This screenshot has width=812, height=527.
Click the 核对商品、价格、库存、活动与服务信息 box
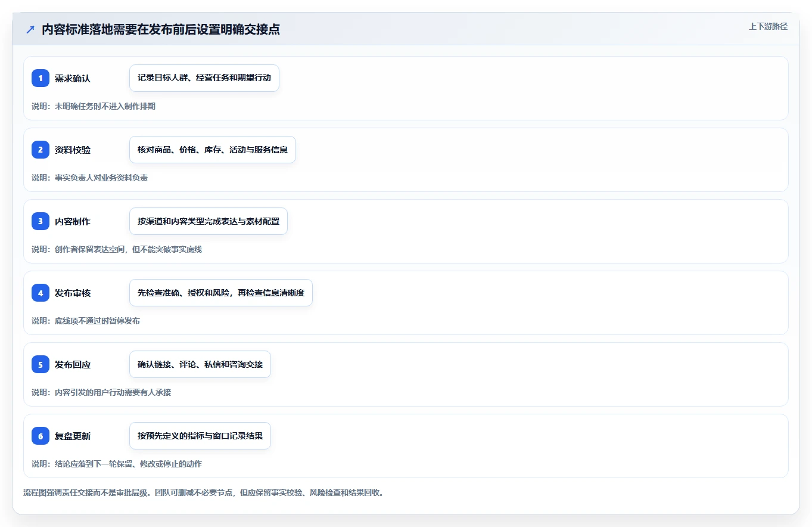pos(213,150)
